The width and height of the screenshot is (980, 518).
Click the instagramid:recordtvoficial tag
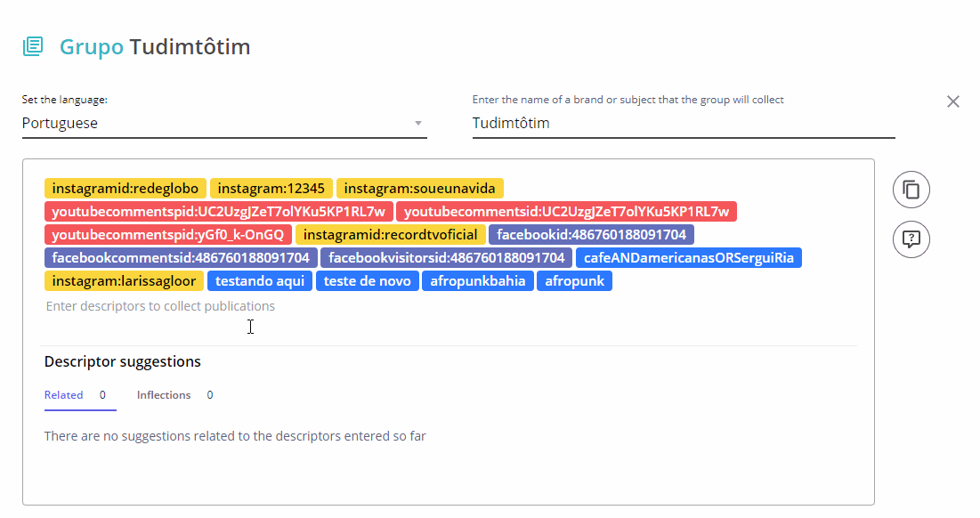(391, 235)
